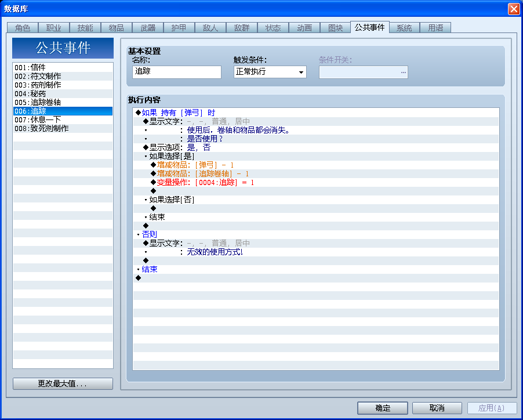Open the 职业 tab
Screen dimensions: 523x420
(54, 28)
